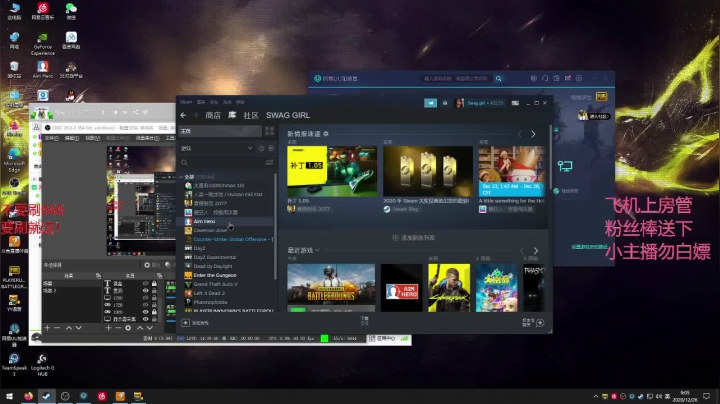
Task: Open OBS 文件(F) menu
Action: (51, 138)
